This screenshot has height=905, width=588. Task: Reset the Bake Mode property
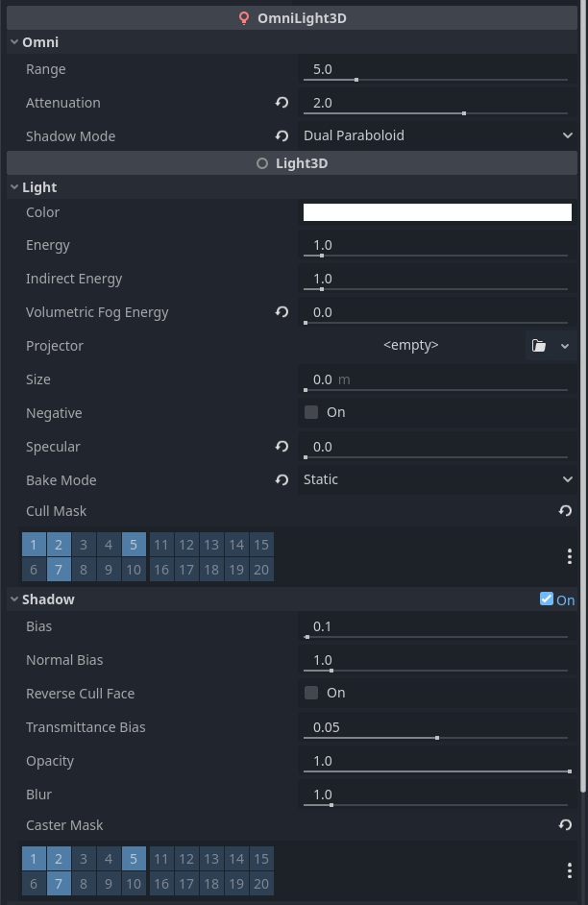coord(282,480)
